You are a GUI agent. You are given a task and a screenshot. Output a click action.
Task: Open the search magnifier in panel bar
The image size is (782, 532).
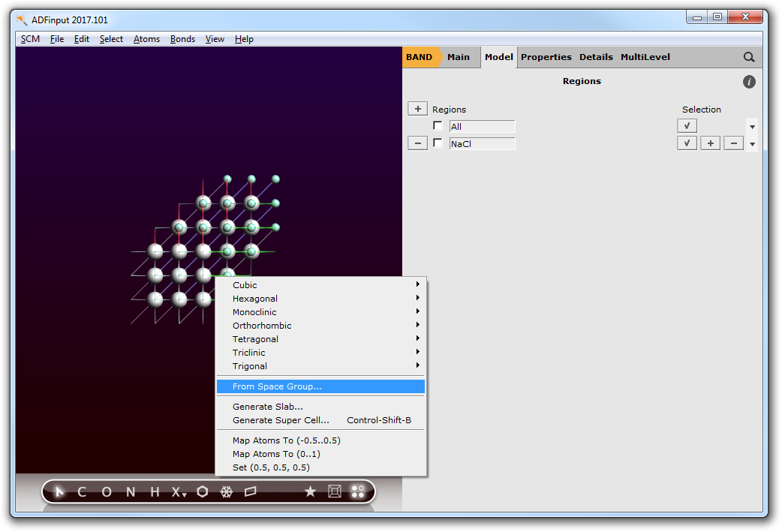(749, 57)
